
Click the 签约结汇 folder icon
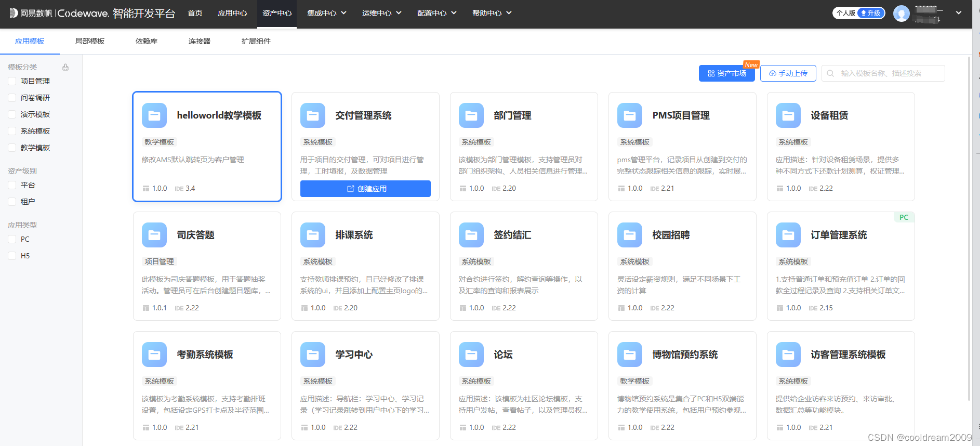coord(471,235)
